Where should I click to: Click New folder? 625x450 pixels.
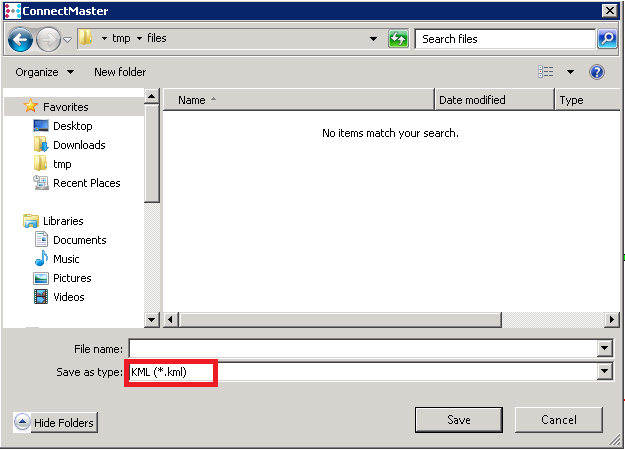tap(120, 72)
